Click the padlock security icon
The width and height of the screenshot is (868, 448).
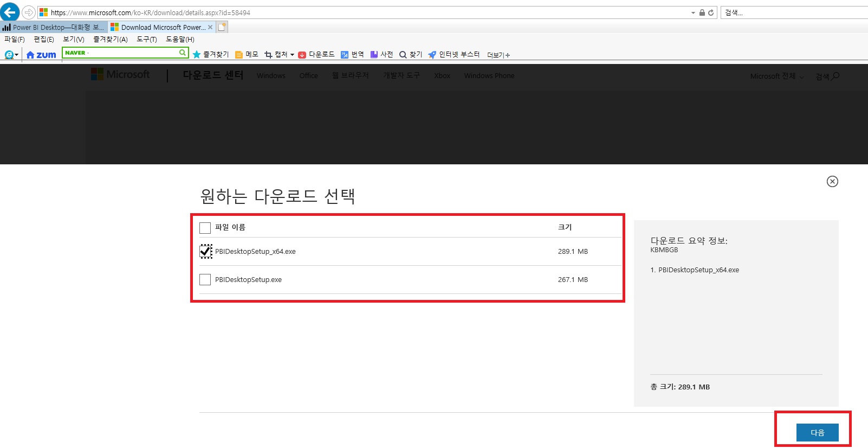pyautogui.click(x=702, y=12)
